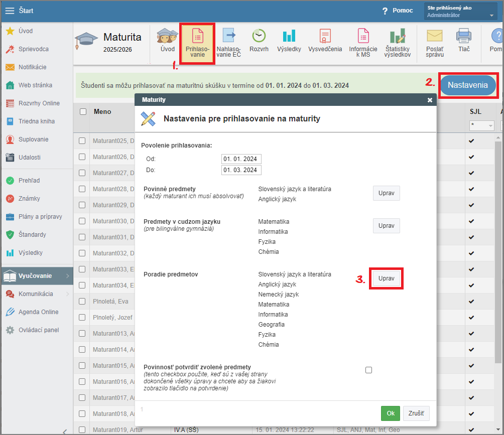This screenshot has width=504, height=435.
Task: Select Suplovanie from the left sidebar
Action: click(x=34, y=139)
